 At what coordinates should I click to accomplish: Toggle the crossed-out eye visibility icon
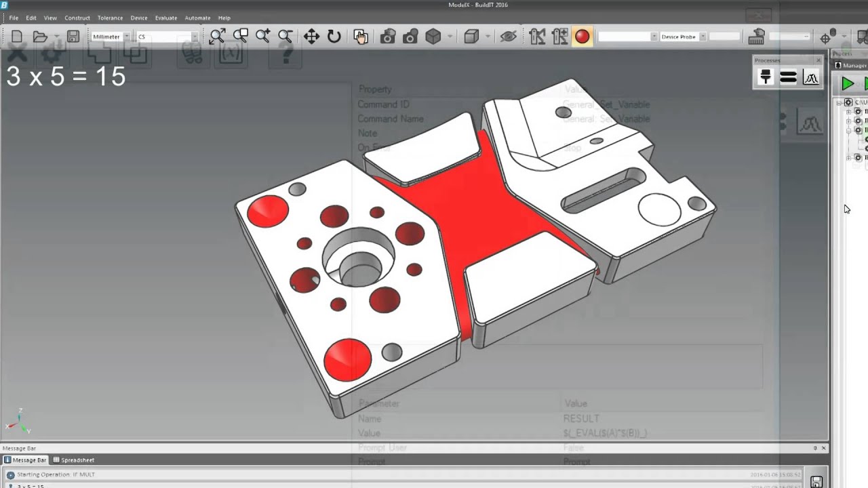pyautogui.click(x=509, y=37)
